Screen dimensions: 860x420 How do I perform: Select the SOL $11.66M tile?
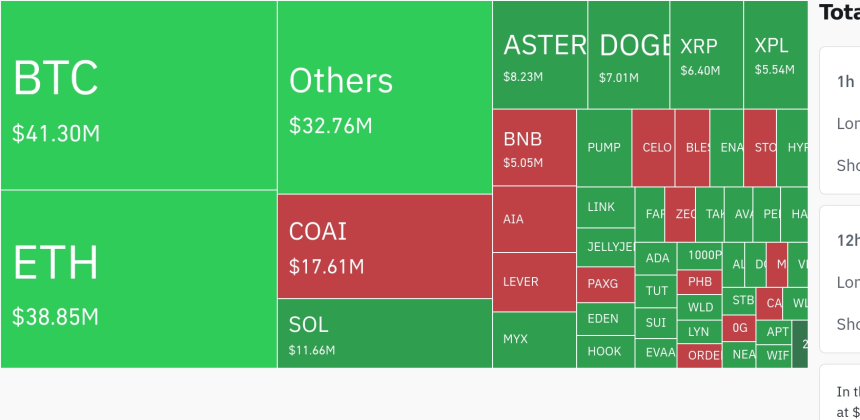(384, 333)
